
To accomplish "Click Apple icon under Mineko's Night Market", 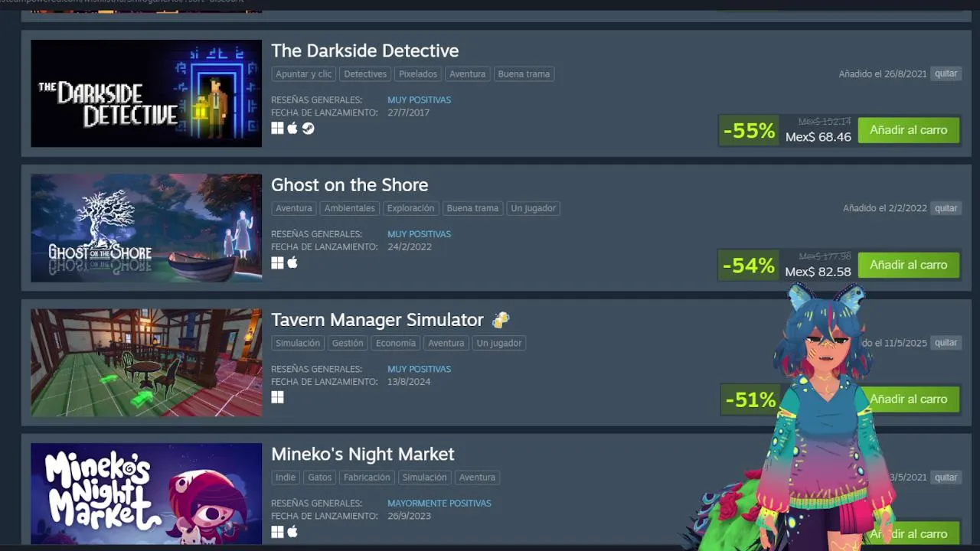I will [292, 531].
